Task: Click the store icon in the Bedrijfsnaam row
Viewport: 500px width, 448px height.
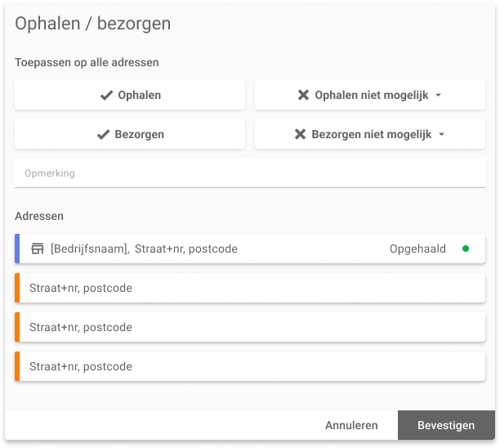Action: pos(38,249)
